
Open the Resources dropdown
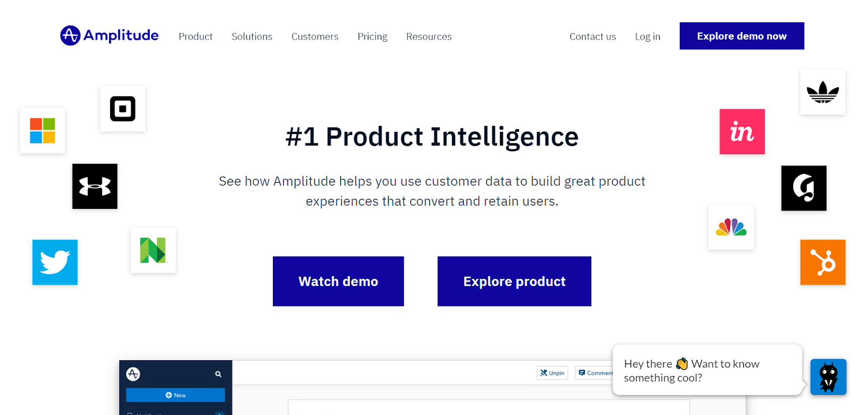429,36
